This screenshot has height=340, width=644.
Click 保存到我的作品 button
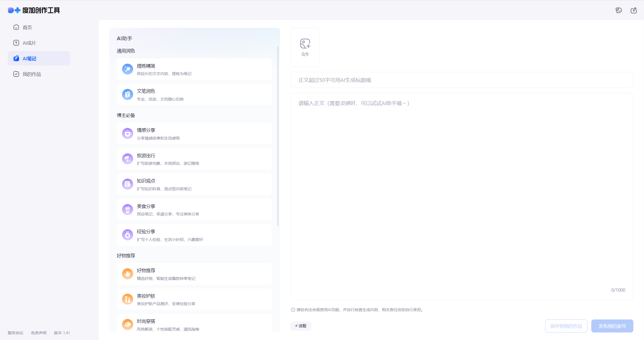(x=566, y=326)
